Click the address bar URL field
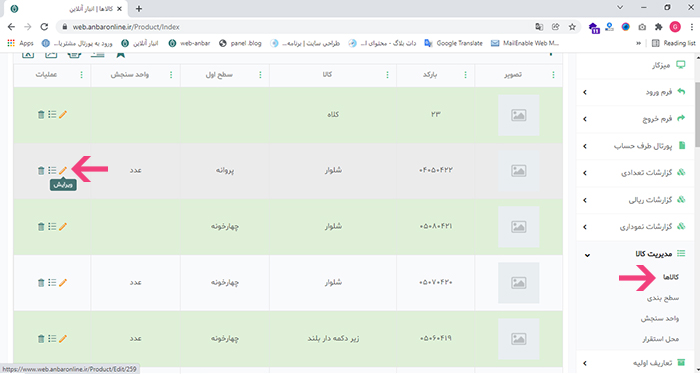 coord(295,27)
